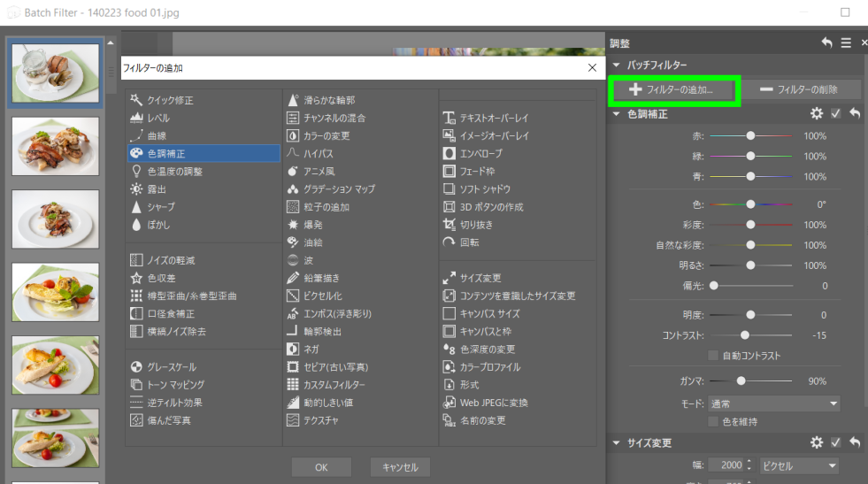Toggle the サイズ変更 enabled checkmark
Viewport: 868px width, 484px height.
tap(836, 442)
